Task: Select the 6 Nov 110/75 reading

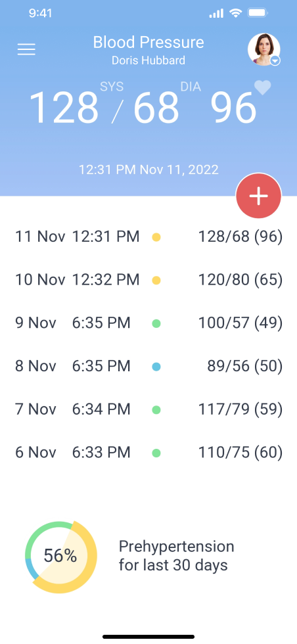Action: pos(148,452)
